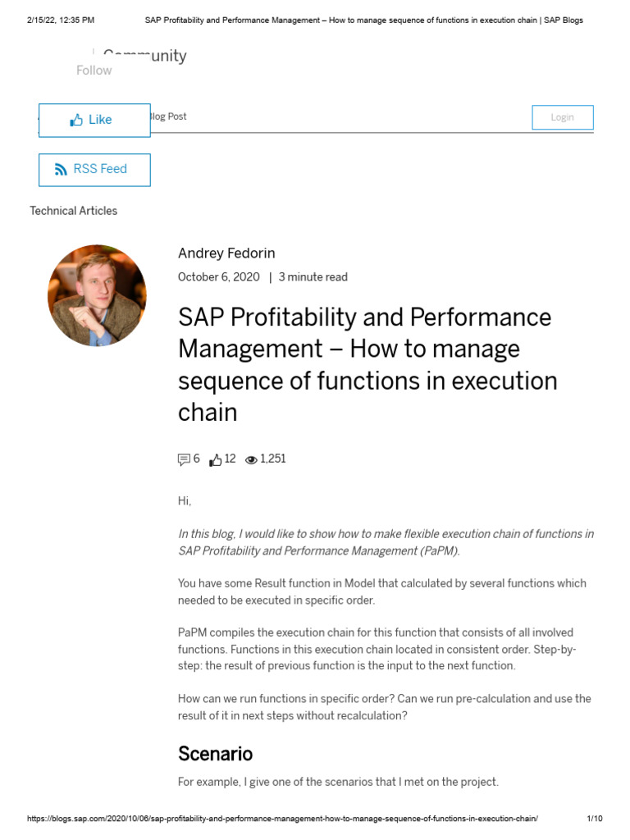630x840 pixels.
Task: Click the comments speech bubble icon
Action: 184,459
